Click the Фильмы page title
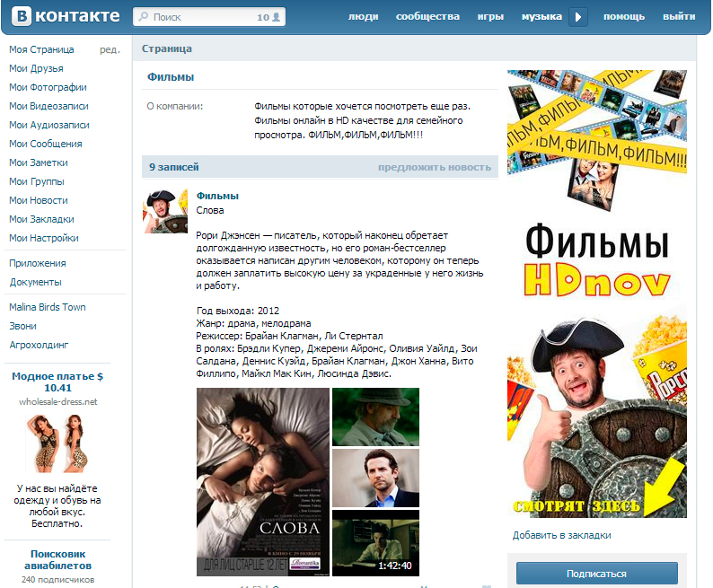 pyautogui.click(x=171, y=77)
